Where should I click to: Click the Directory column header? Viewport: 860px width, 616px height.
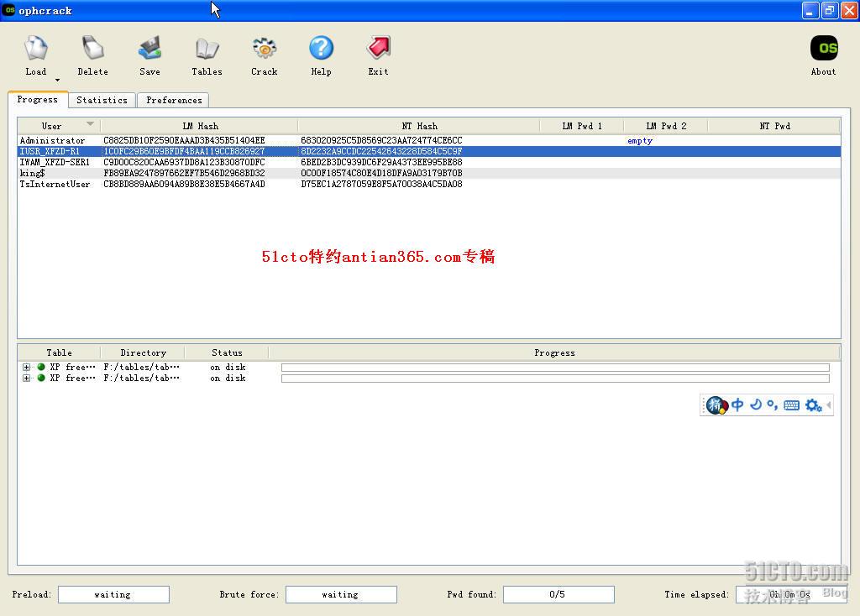click(143, 352)
